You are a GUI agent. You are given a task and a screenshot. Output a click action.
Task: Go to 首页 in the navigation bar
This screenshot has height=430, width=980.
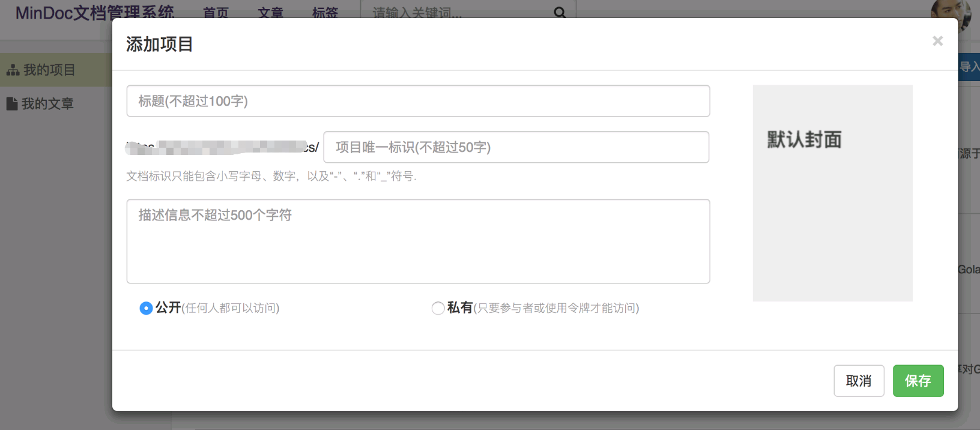216,12
